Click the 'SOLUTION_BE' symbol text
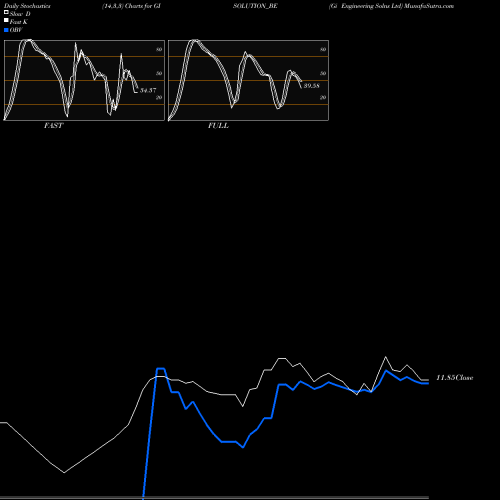 255,6
